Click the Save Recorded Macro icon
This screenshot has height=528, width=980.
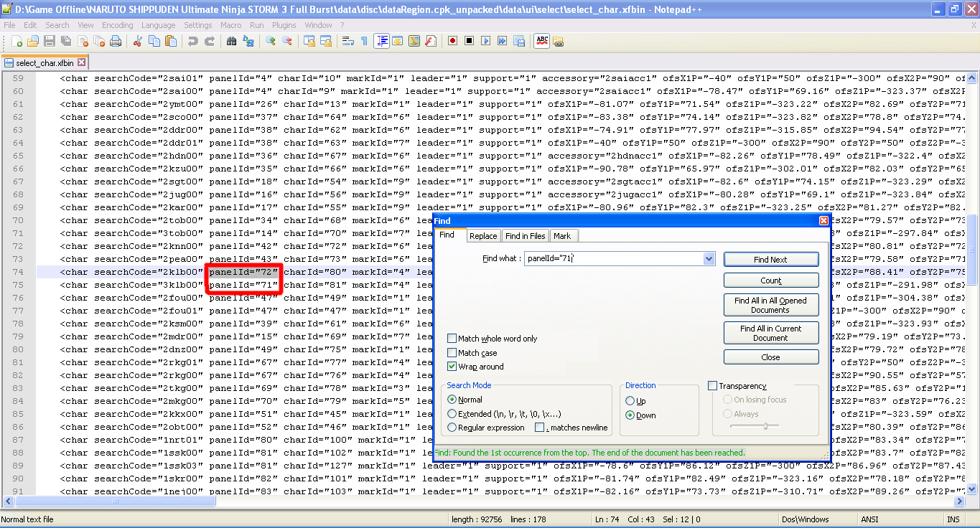click(519, 41)
